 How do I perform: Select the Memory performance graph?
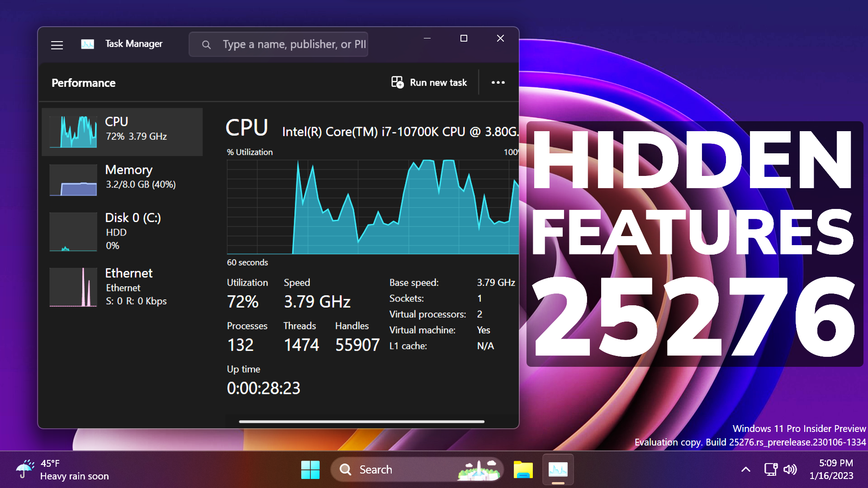(x=122, y=180)
